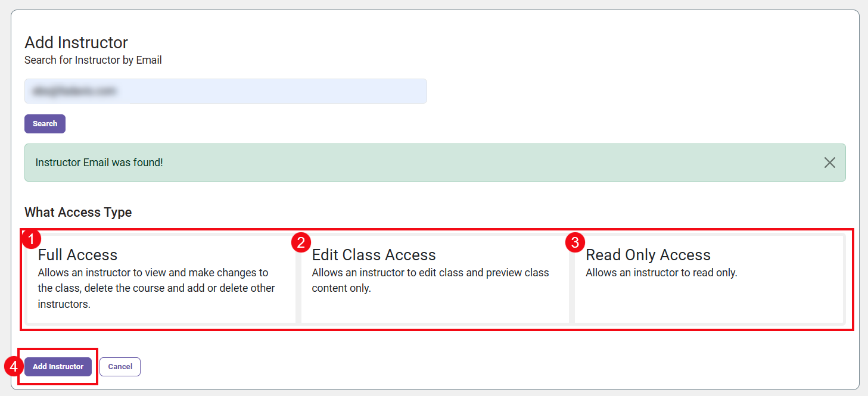This screenshot has height=396, width=868.
Task: Click the Edit Class Access description text
Action: [x=430, y=280]
